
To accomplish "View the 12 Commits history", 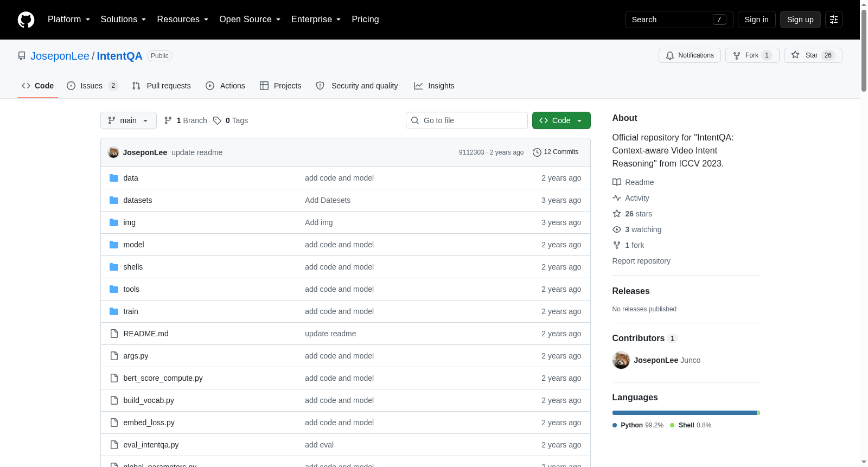I will (556, 152).
